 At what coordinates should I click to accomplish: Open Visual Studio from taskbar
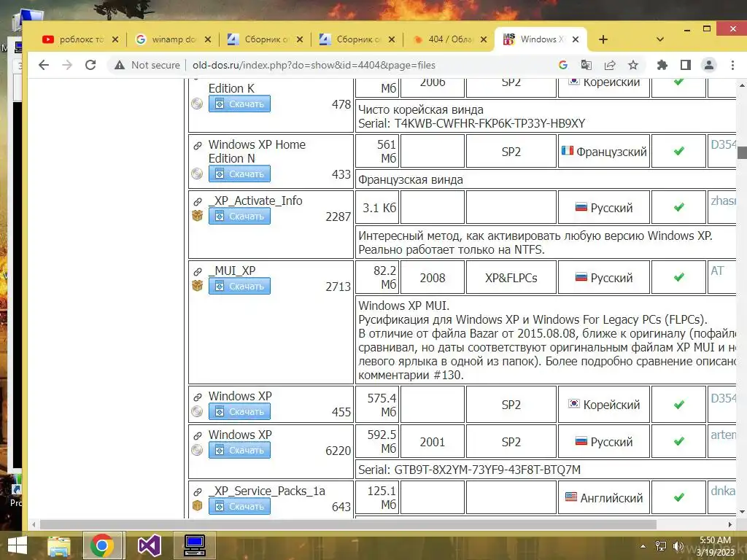[x=149, y=545]
